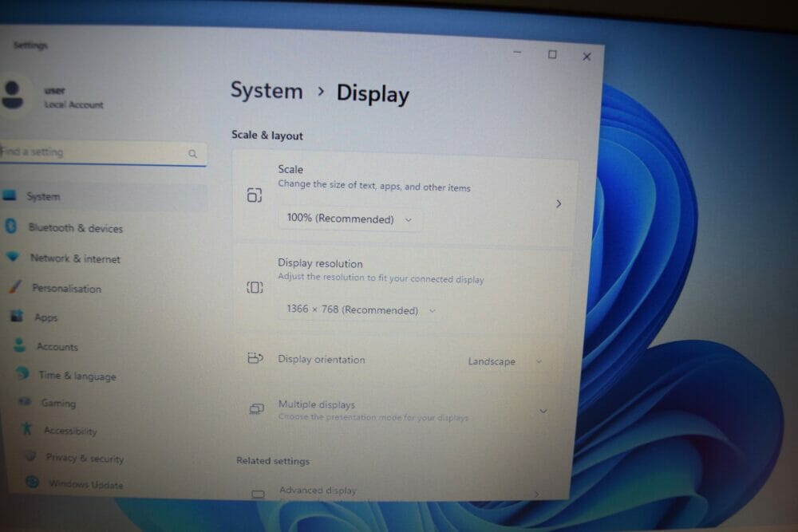The width and height of the screenshot is (798, 532).
Task: Expand the Multiple displays section chevron
Action: point(543,411)
